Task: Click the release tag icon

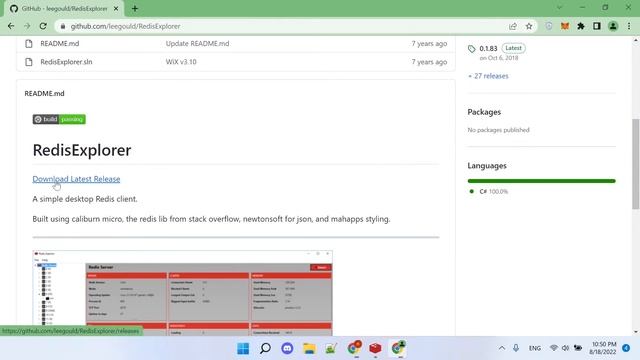Action: pyautogui.click(x=471, y=49)
